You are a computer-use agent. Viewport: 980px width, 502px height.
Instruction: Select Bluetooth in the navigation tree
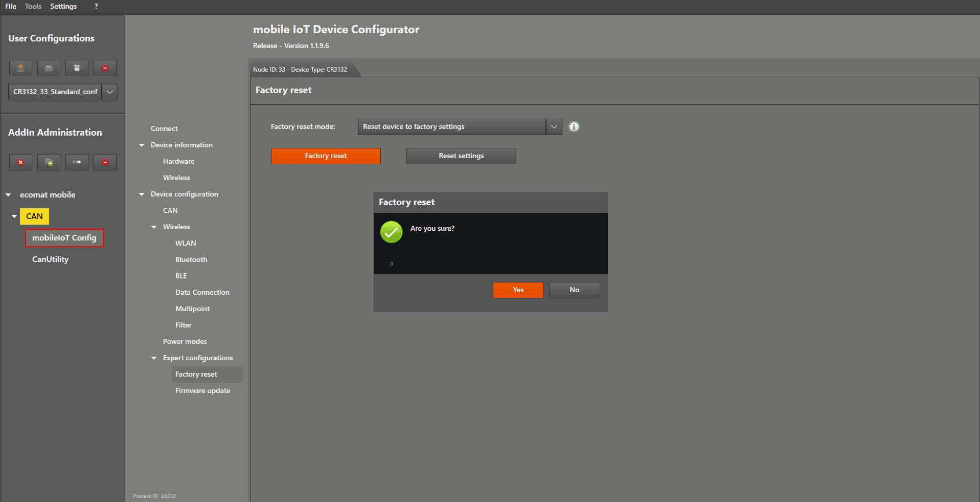pyautogui.click(x=191, y=260)
